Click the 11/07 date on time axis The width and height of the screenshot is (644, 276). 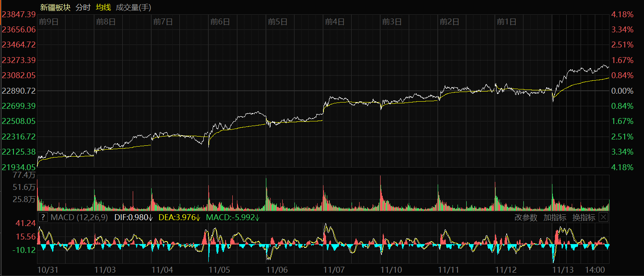[x=334, y=269]
